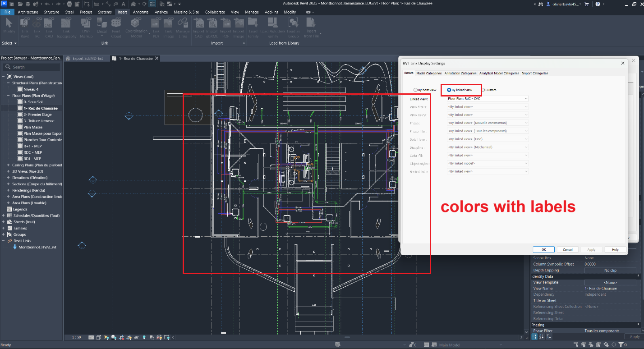Select the Custom radio button
This screenshot has height=349, width=644.
click(x=483, y=89)
